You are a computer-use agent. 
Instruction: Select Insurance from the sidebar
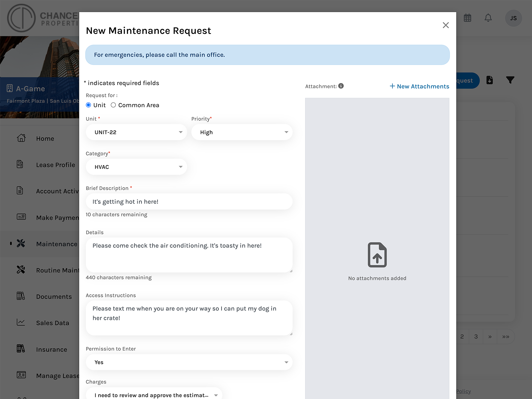click(52, 349)
